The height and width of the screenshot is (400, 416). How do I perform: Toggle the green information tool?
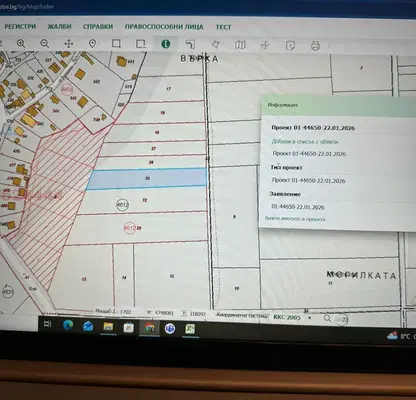166,44
